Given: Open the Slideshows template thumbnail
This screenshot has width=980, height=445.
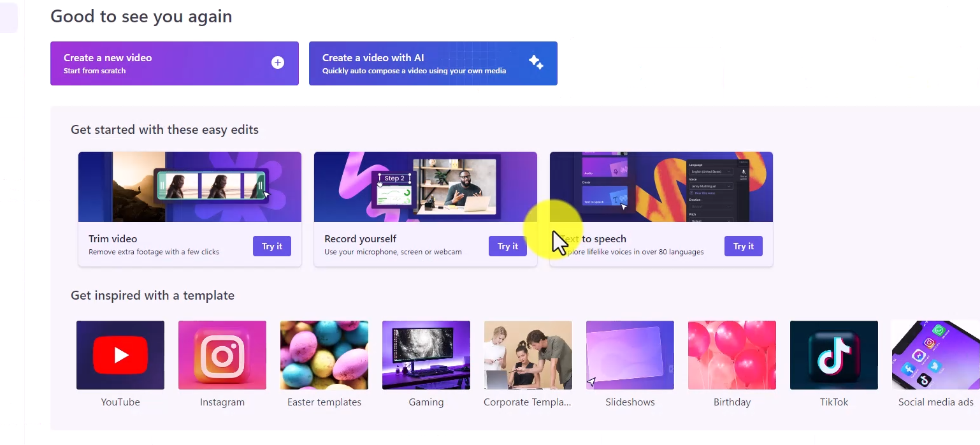Looking at the screenshot, I should pyautogui.click(x=630, y=355).
